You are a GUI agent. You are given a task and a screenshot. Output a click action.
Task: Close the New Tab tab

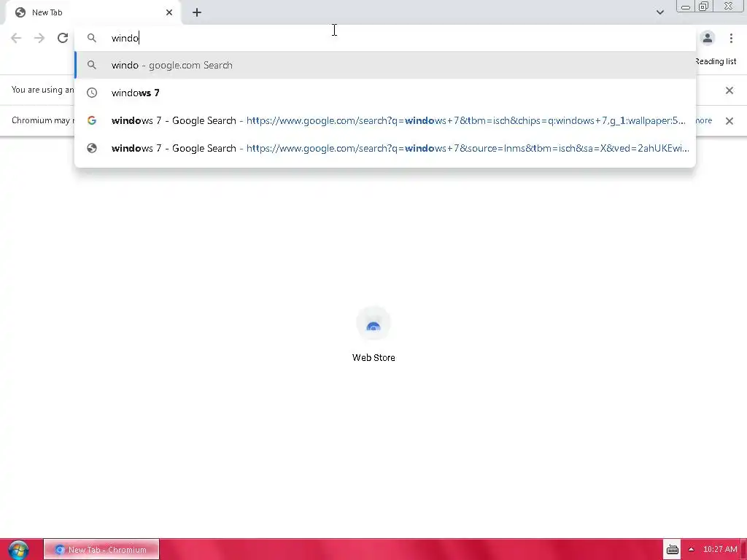point(169,12)
